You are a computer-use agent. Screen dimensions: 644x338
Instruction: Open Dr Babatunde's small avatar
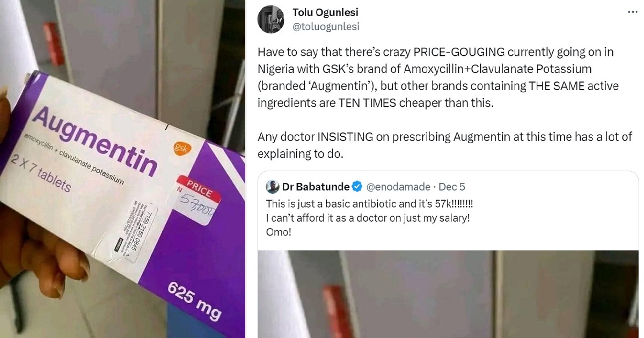coord(273,187)
